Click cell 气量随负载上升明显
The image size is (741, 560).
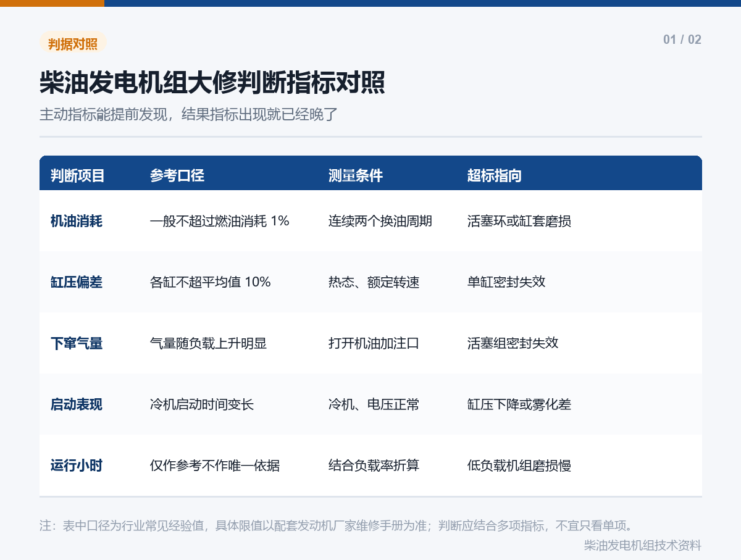pos(209,343)
